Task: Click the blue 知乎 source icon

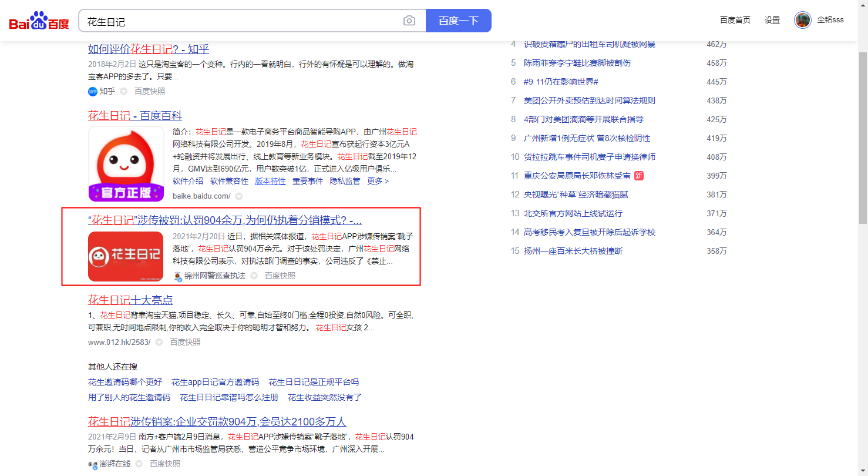Action: click(93, 91)
